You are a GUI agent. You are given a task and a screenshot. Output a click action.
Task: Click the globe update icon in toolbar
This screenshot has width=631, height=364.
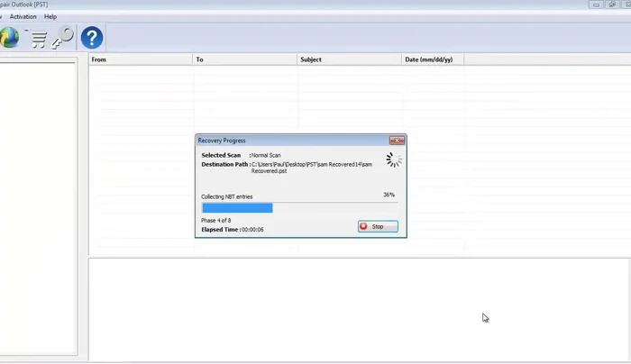tap(8, 37)
